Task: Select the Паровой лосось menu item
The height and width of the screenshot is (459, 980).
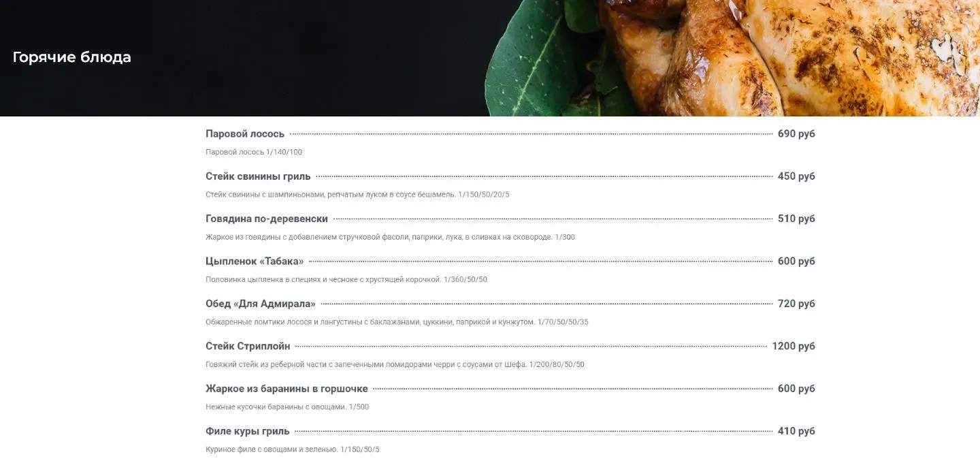Action: point(245,134)
